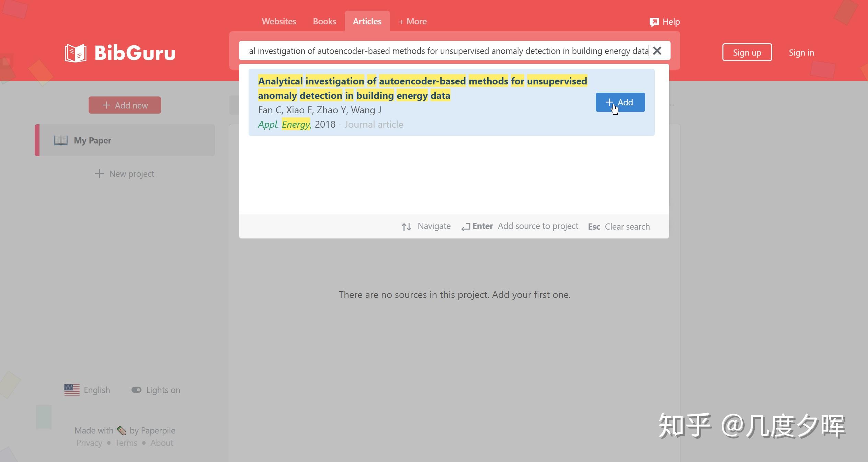Open the Terms link in footer
This screenshot has width=868, height=462.
pyautogui.click(x=126, y=443)
